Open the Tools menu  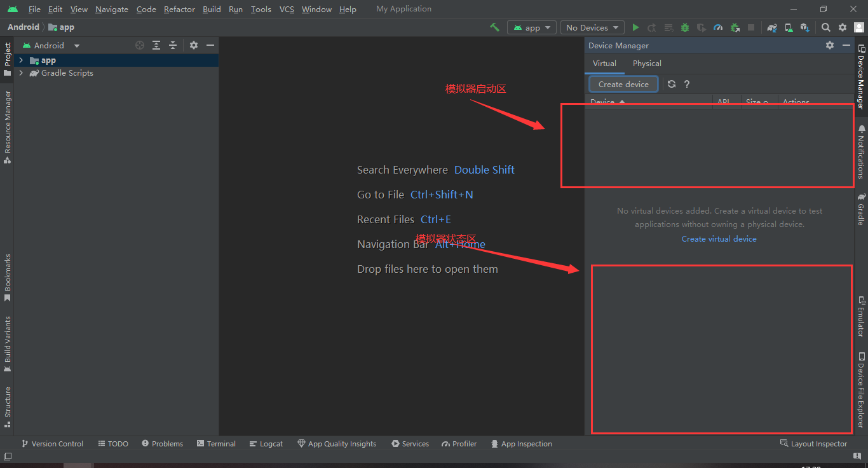[x=261, y=9]
